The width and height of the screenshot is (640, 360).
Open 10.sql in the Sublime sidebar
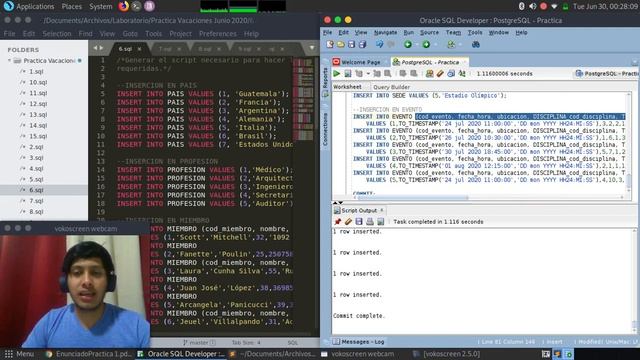pyautogui.click(x=38, y=82)
